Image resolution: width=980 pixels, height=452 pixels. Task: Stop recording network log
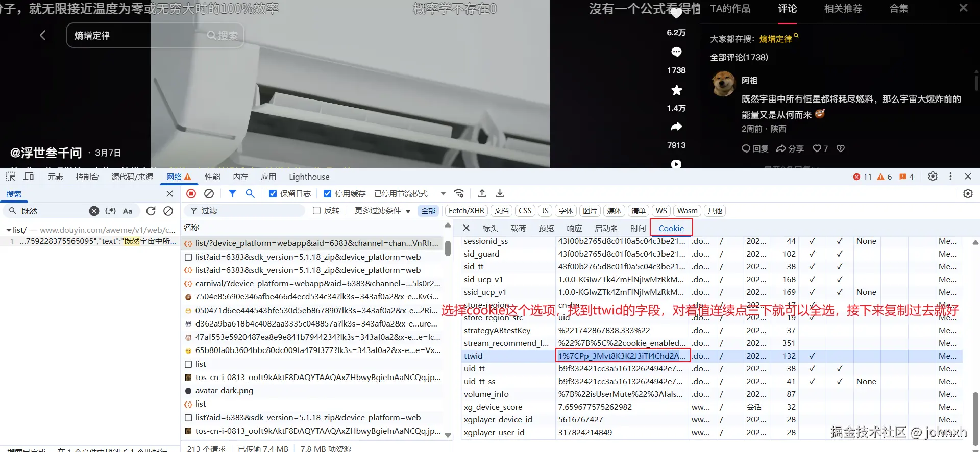(x=191, y=193)
